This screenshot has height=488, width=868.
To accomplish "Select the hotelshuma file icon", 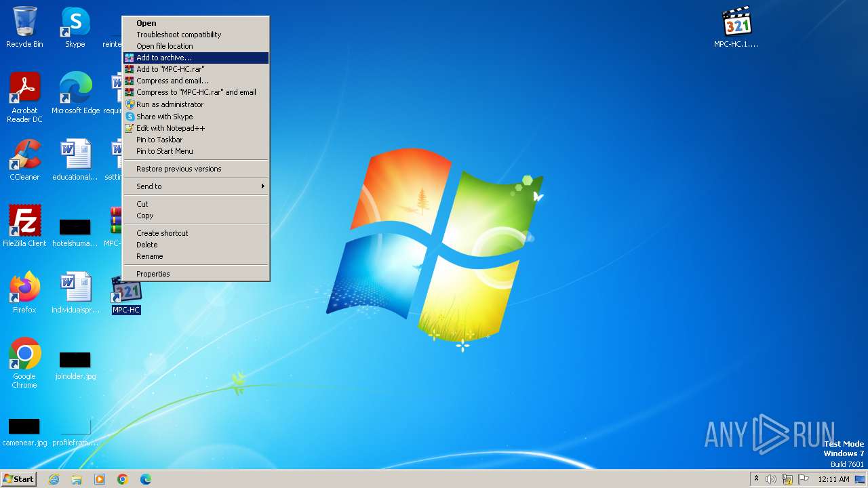I will (x=75, y=231).
